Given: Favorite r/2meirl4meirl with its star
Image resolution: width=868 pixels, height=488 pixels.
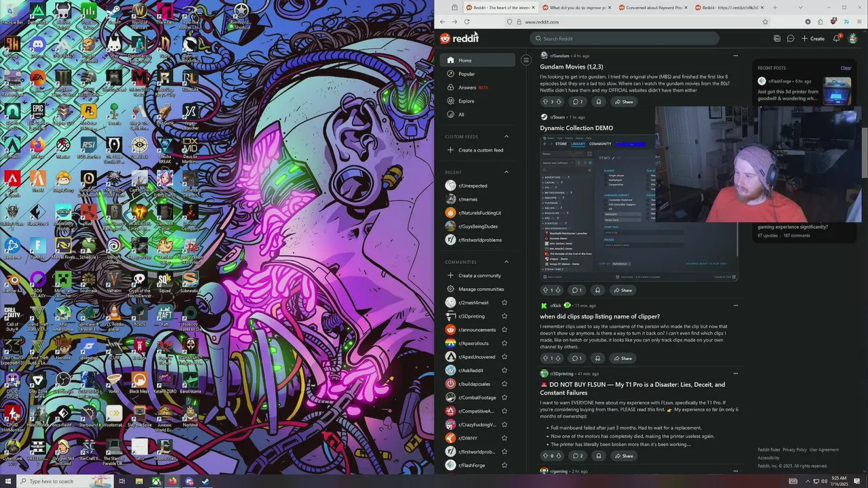Looking at the screenshot, I should 504,302.
